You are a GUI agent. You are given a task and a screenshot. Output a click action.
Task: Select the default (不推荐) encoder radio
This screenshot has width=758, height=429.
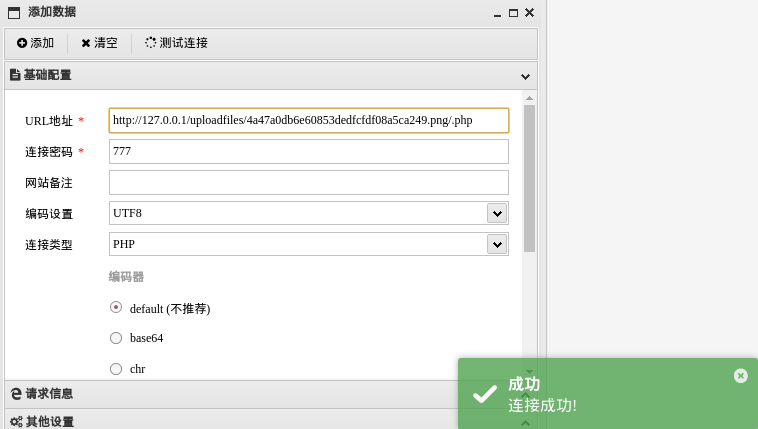[x=116, y=308]
